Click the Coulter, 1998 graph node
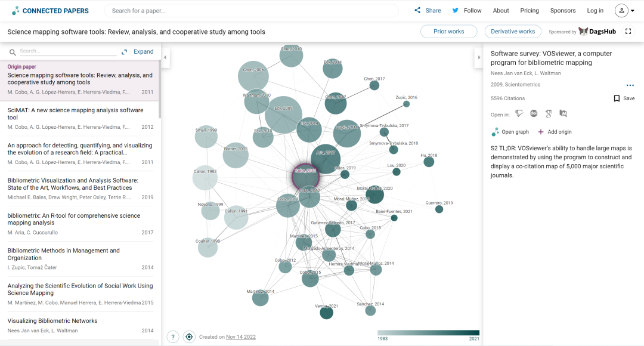Image resolution: width=644 pixels, height=346 pixels. 208,248
